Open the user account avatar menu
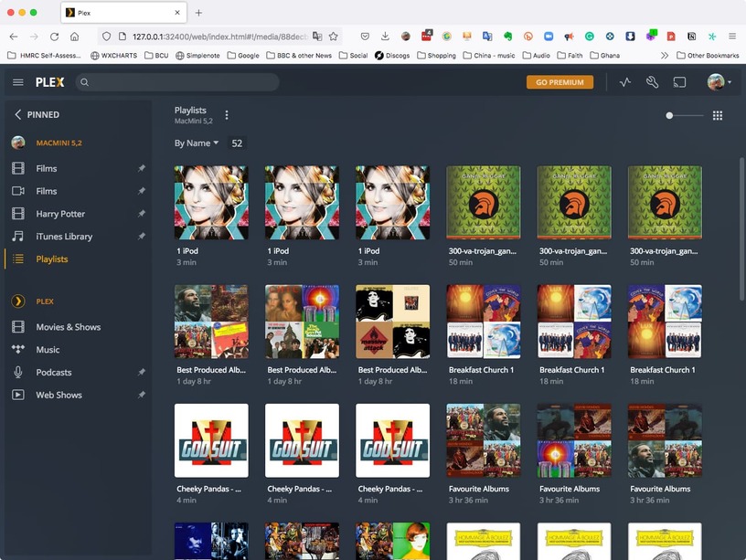Viewport: 746px width, 560px height. (x=719, y=82)
